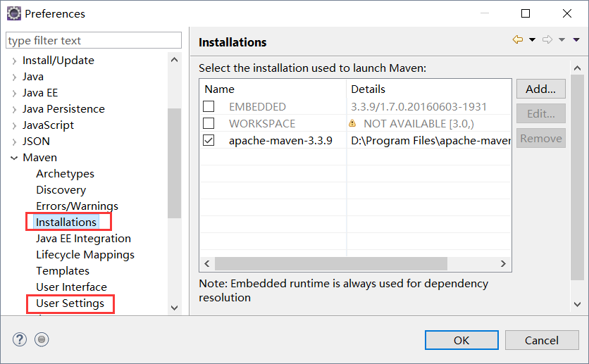Select the Archetypes preference page
The width and height of the screenshot is (589, 364).
click(65, 174)
